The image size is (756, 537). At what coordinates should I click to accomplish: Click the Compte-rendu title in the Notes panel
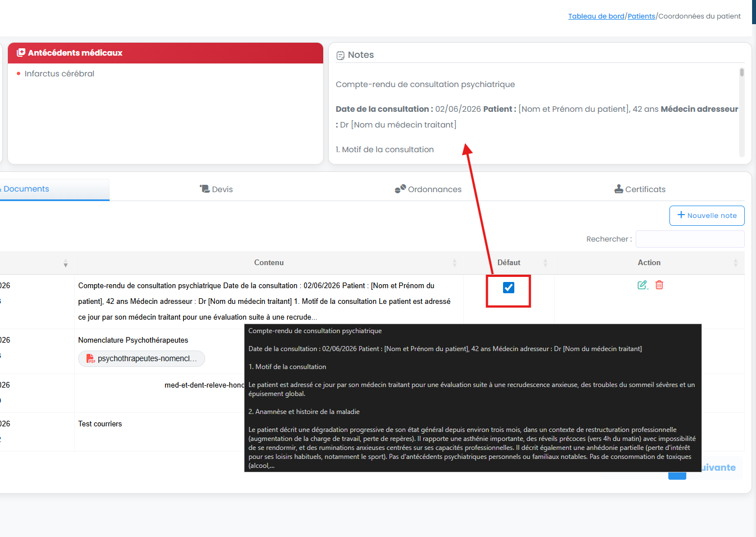[x=425, y=84]
